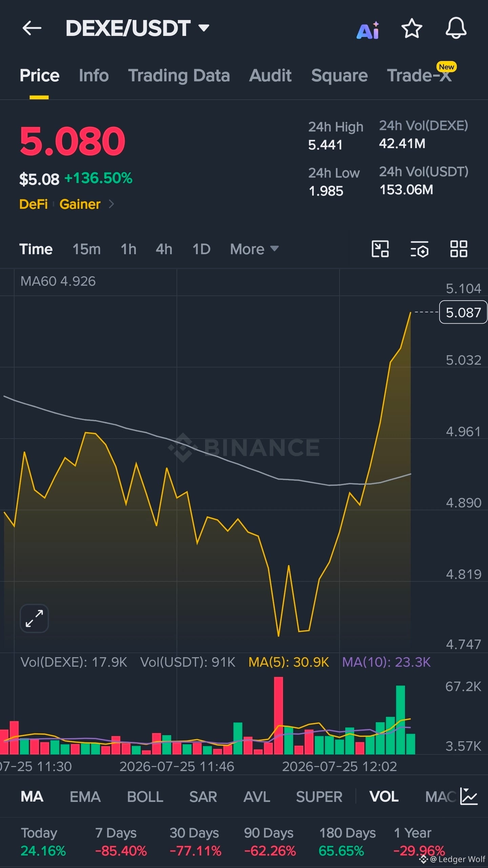
Task: Tap the 90 Days -62.26% performance
Action: 270,842
